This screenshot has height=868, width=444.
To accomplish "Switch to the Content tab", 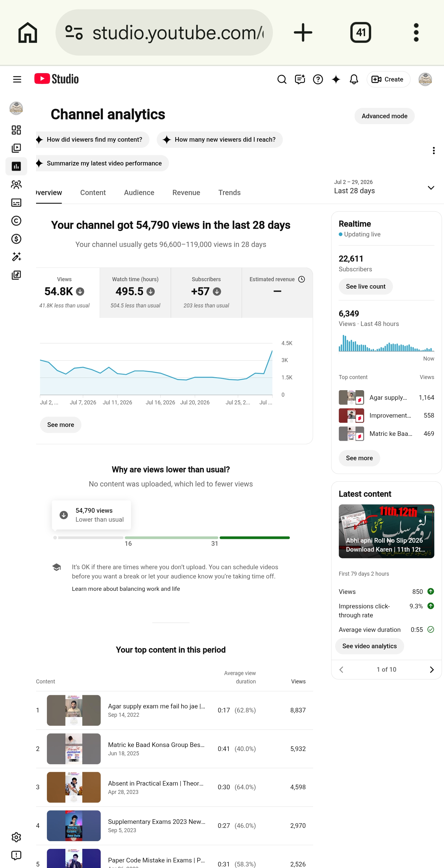I will [93, 193].
